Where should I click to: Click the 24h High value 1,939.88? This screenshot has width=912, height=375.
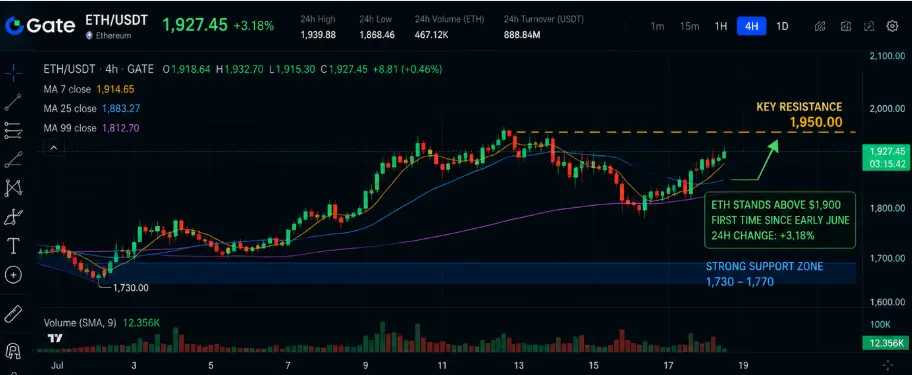coord(318,35)
